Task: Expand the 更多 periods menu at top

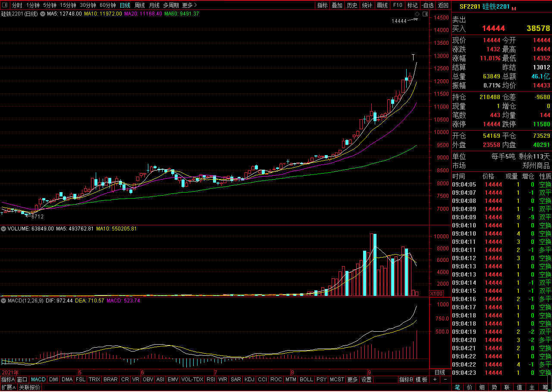Action: 189,5
